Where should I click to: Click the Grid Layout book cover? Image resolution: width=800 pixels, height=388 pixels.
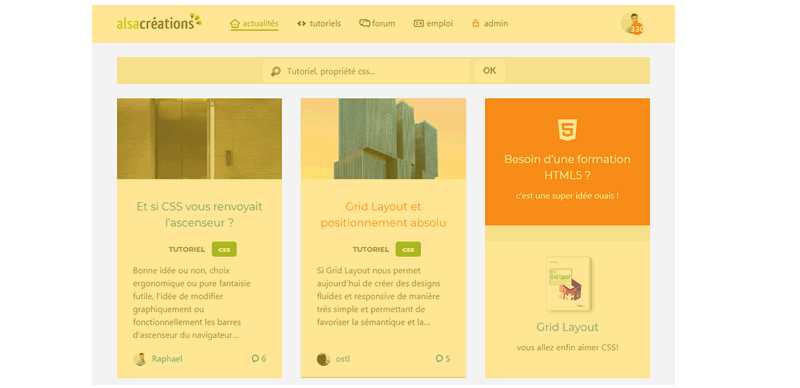tap(568, 283)
